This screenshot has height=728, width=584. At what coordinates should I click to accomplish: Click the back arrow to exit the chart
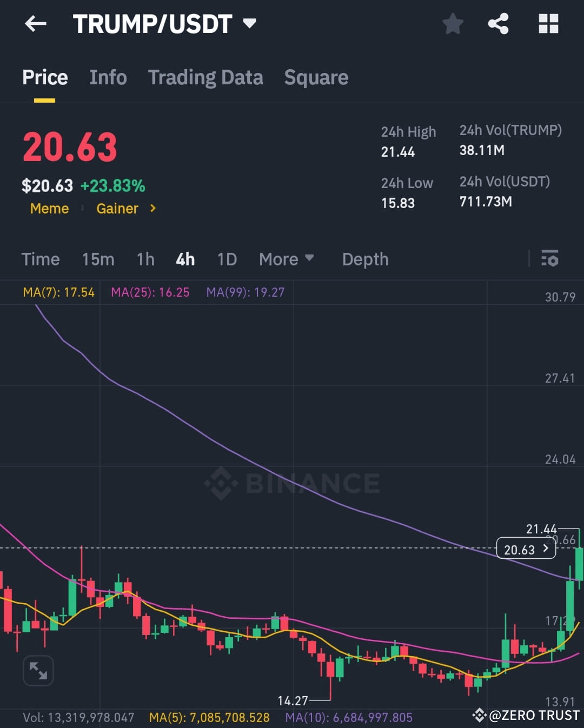[x=35, y=24]
